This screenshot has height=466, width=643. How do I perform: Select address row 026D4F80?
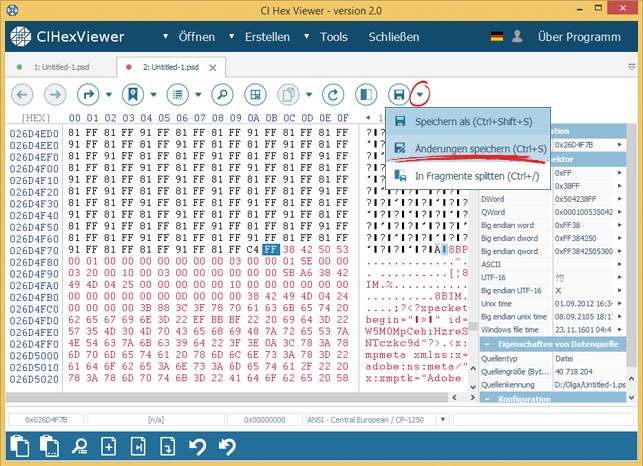coord(34,262)
